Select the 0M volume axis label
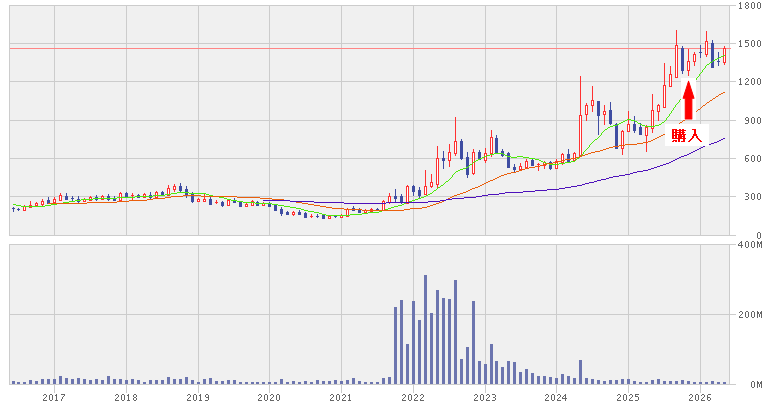Screen dimensions: 768x405 point(756,384)
